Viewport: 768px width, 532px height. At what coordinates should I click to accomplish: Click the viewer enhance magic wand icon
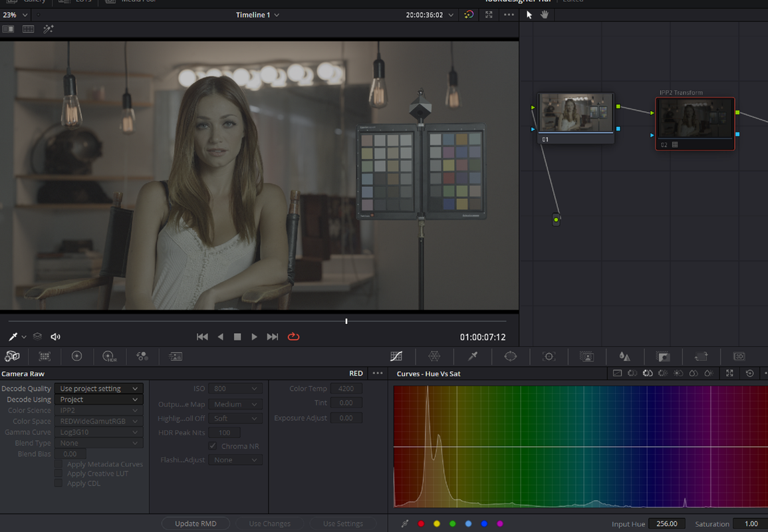pyautogui.click(x=48, y=29)
